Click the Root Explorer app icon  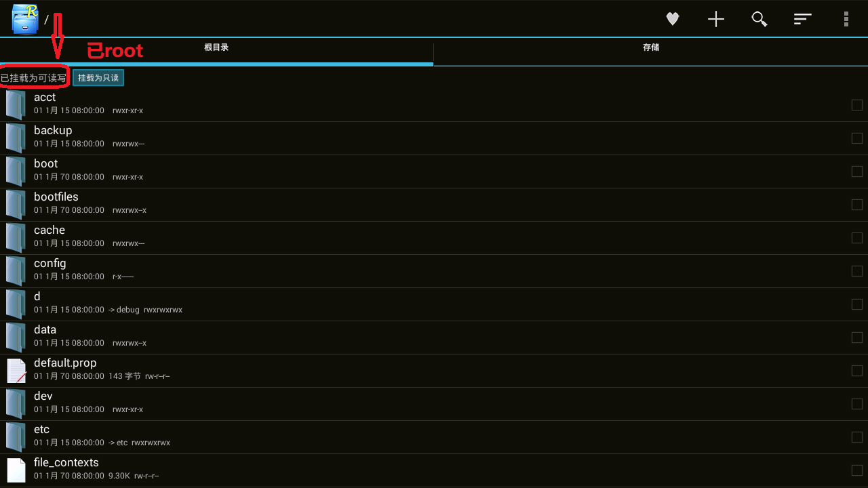(x=24, y=18)
